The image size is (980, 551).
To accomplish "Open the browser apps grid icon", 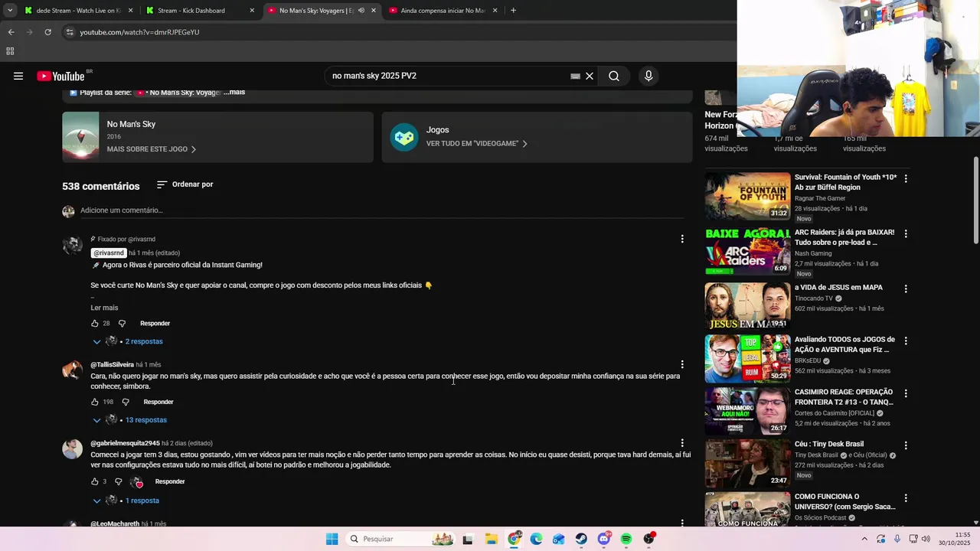I will point(10,51).
